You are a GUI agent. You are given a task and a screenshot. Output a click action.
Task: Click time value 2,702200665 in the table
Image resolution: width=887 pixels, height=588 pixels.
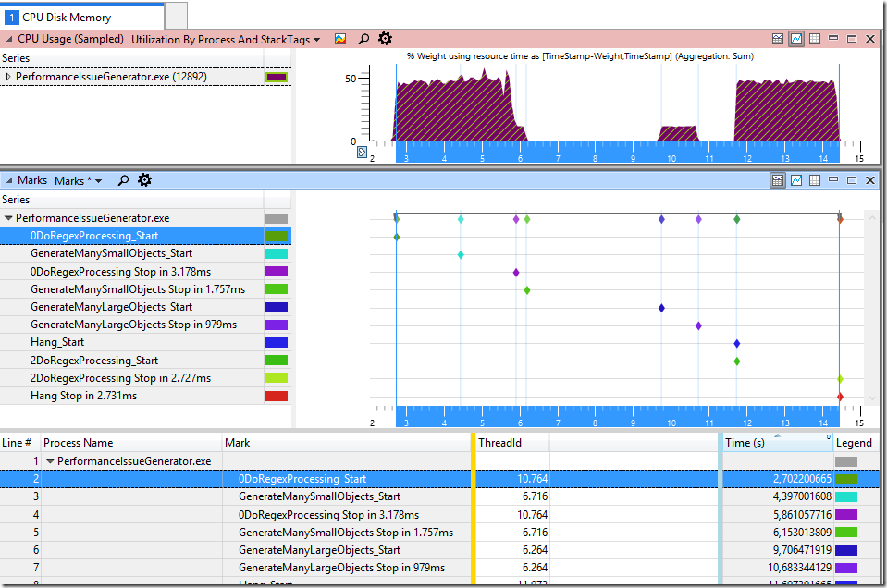[x=802, y=479]
